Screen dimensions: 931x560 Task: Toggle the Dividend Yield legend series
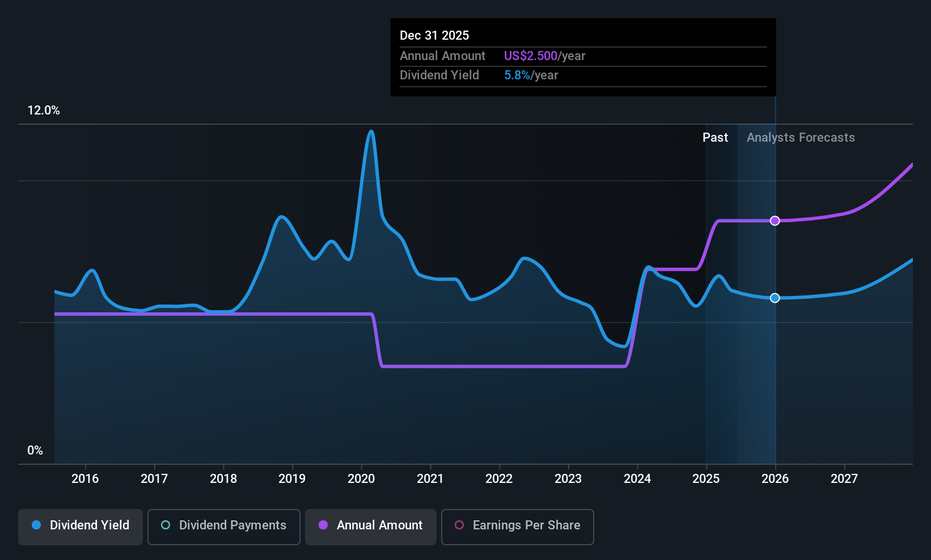(81, 527)
